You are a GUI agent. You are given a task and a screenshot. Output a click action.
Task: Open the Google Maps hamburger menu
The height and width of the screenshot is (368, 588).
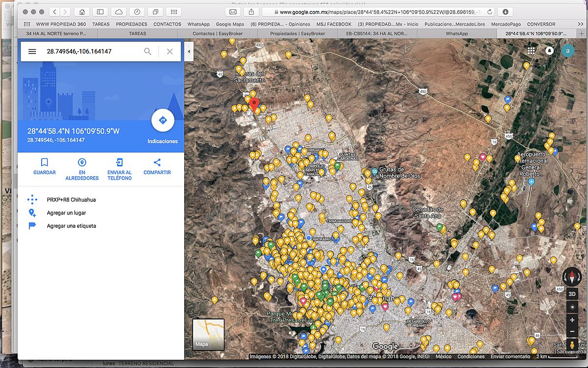click(x=32, y=52)
